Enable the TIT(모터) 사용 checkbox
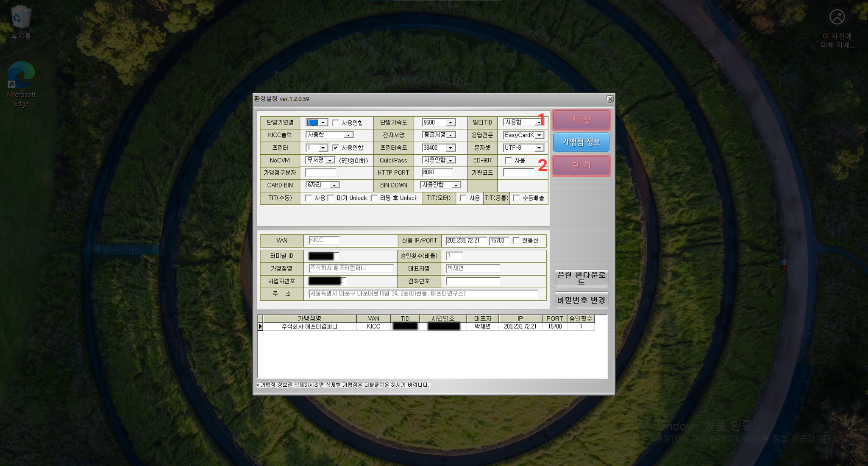 click(x=463, y=198)
